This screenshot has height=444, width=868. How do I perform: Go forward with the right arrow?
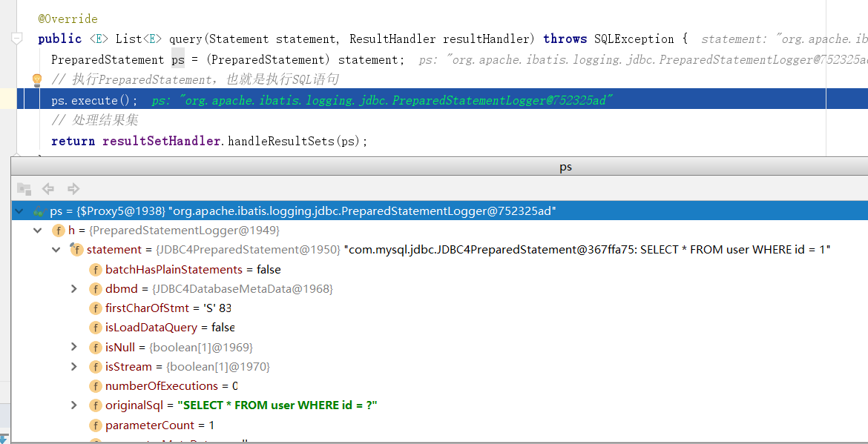73,188
